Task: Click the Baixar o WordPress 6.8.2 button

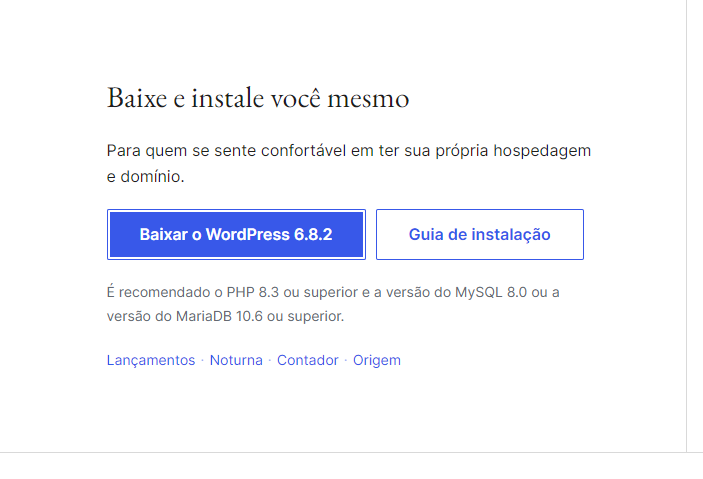Action: pyautogui.click(x=236, y=234)
